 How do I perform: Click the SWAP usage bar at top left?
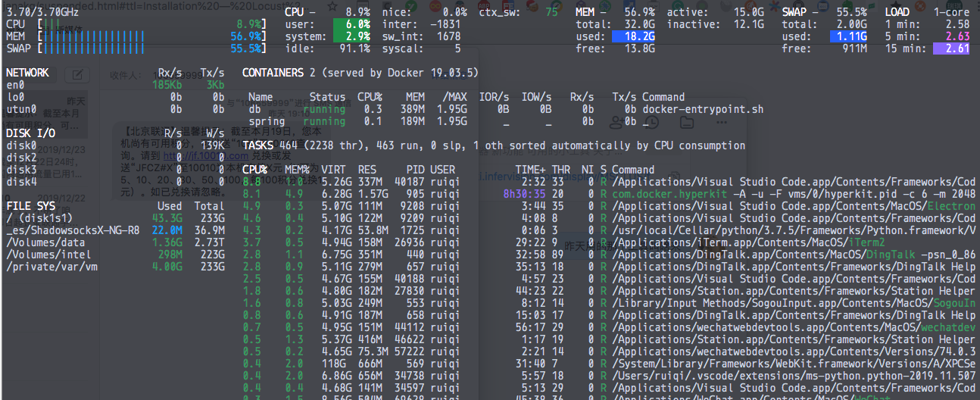point(151,48)
